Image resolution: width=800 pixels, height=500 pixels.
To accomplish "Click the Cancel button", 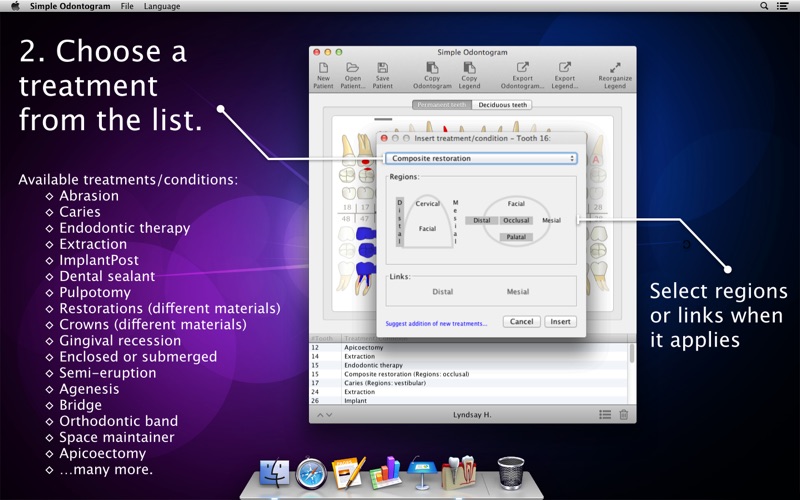I will tap(521, 321).
